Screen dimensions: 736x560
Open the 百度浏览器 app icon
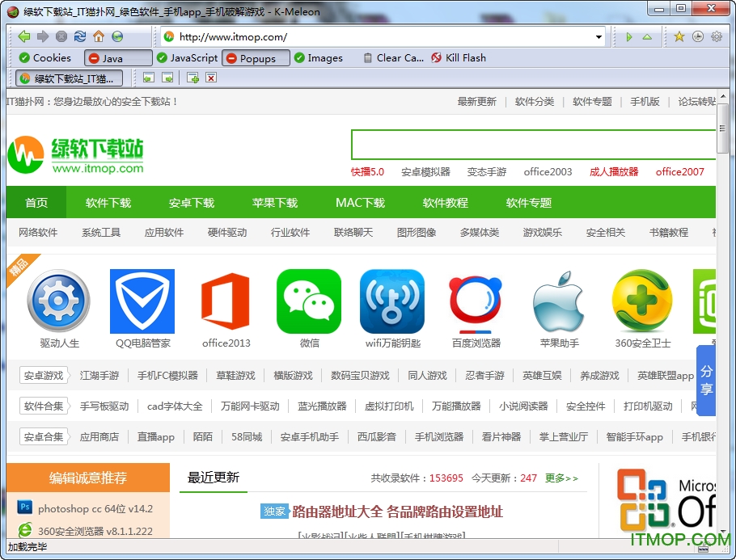476,304
